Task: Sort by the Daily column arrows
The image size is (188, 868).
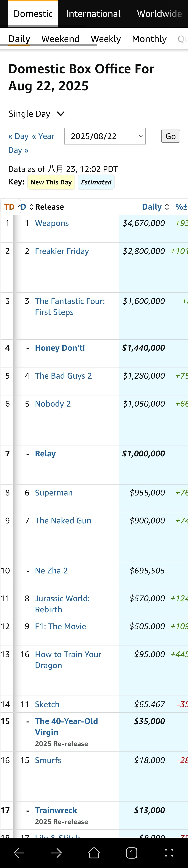Action: (x=167, y=207)
